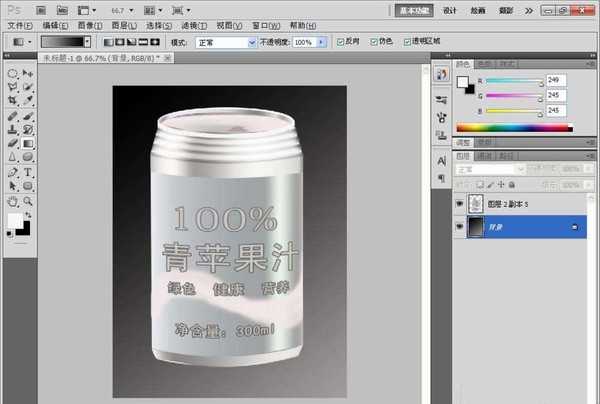
Task: Click the 基本功能 workspace button
Action: (413, 9)
